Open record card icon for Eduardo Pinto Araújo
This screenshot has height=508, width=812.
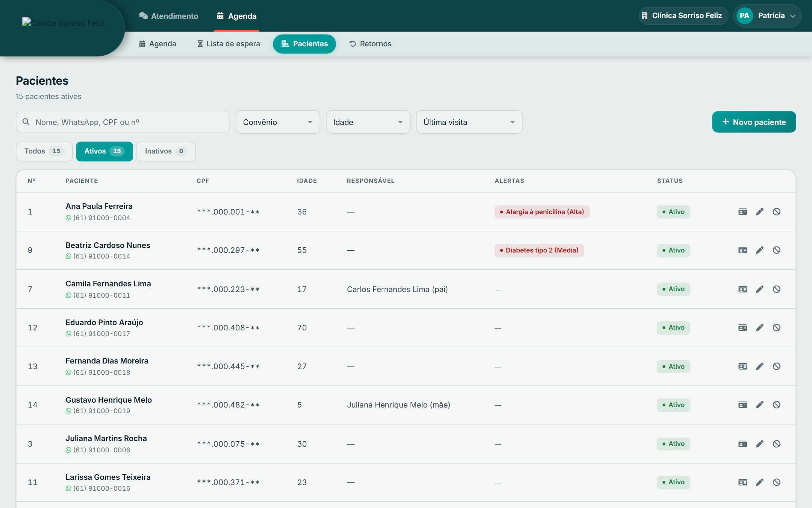[742, 327]
